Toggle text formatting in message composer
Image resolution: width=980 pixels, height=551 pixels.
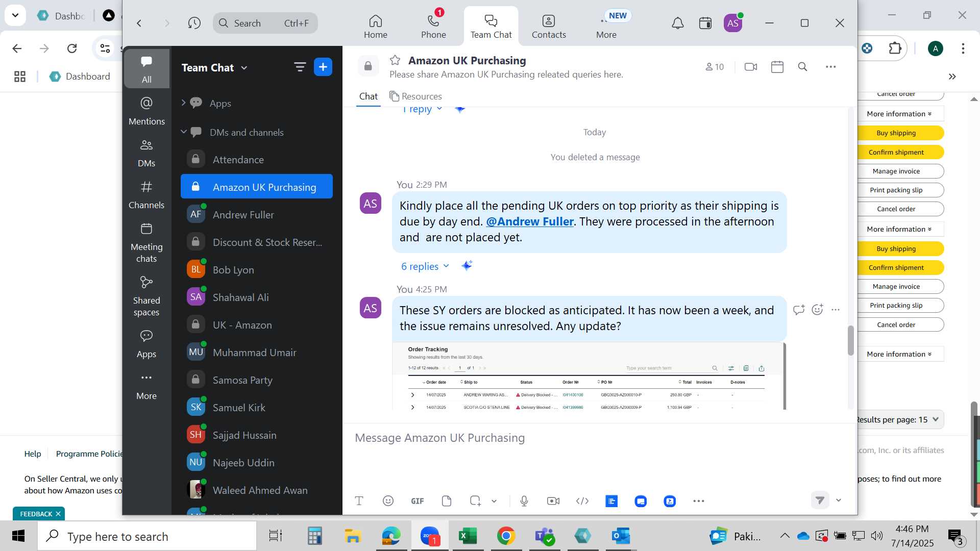point(359,501)
